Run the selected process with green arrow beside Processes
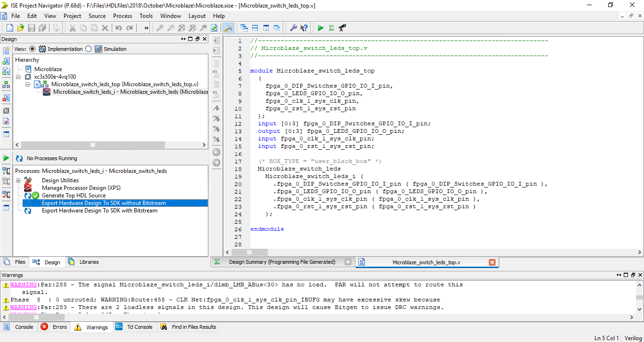644x342 pixels. point(6,158)
